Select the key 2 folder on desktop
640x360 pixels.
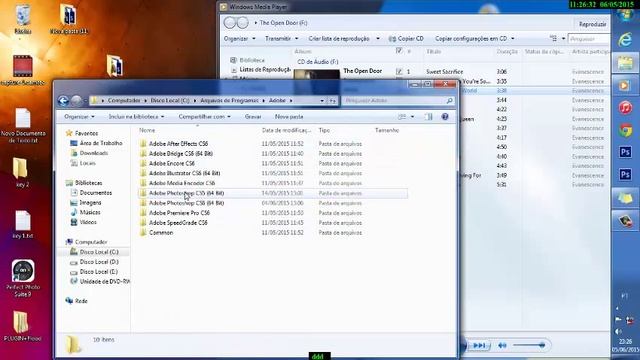(x=22, y=172)
